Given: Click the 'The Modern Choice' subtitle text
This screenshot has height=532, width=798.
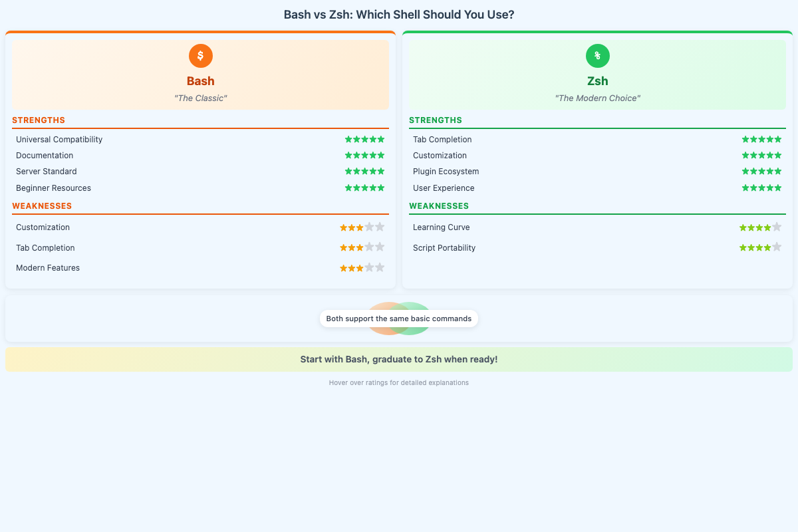Looking at the screenshot, I should pyautogui.click(x=597, y=98).
